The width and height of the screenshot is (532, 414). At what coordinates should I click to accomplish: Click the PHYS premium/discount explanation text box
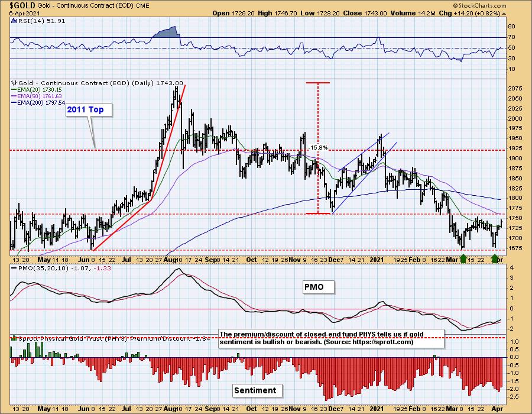pos(331,338)
